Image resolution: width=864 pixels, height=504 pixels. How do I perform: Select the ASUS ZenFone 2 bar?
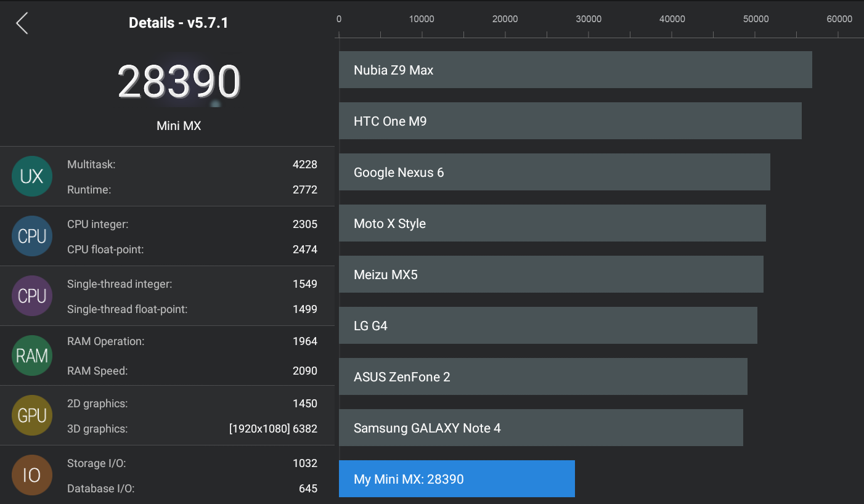click(543, 376)
